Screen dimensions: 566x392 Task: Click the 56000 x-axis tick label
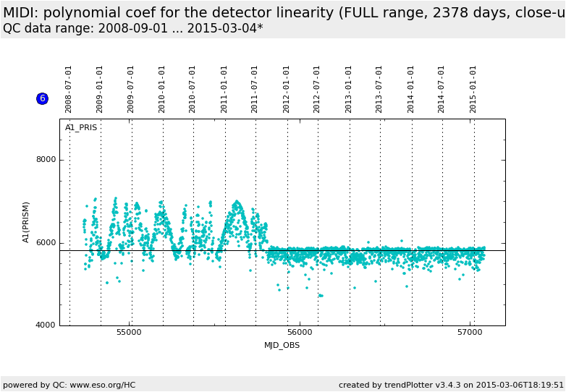coord(300,333)
